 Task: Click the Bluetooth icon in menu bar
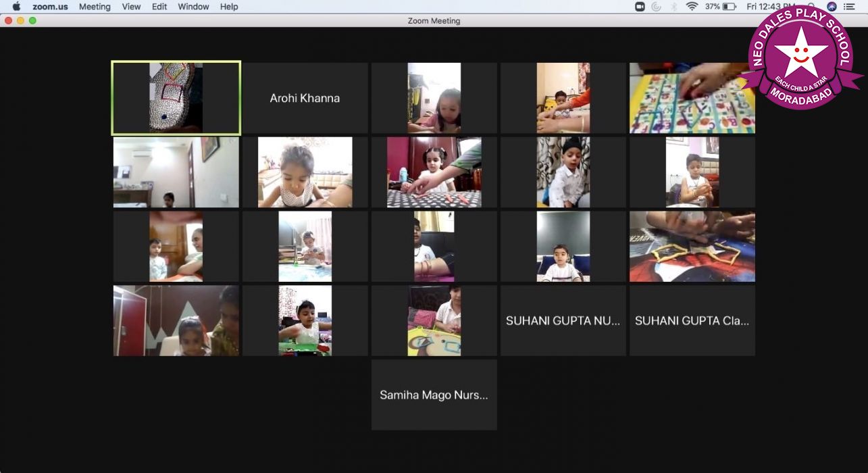(673, 7)
